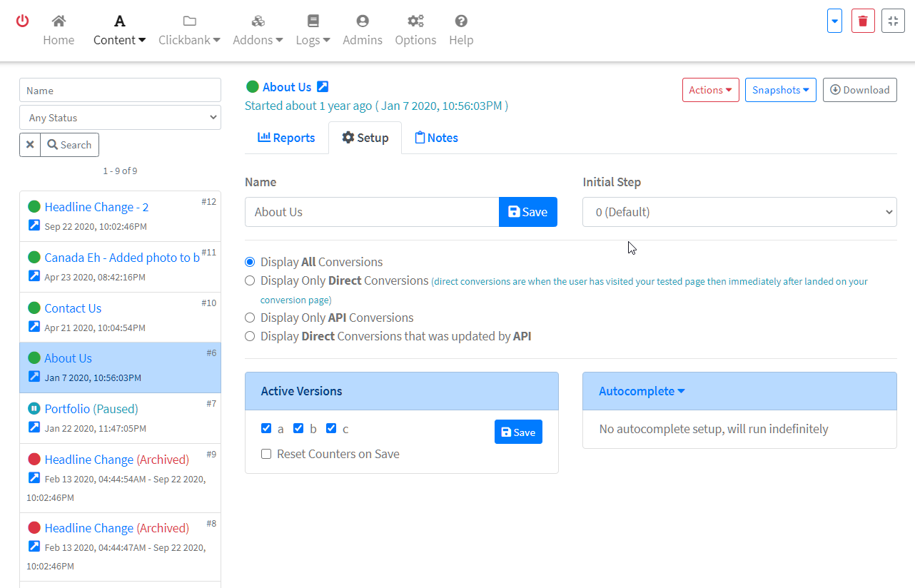The width and height of the screenshot is (915, 588).
Task: Open the Help question mark icon
Action: [461, 21]
